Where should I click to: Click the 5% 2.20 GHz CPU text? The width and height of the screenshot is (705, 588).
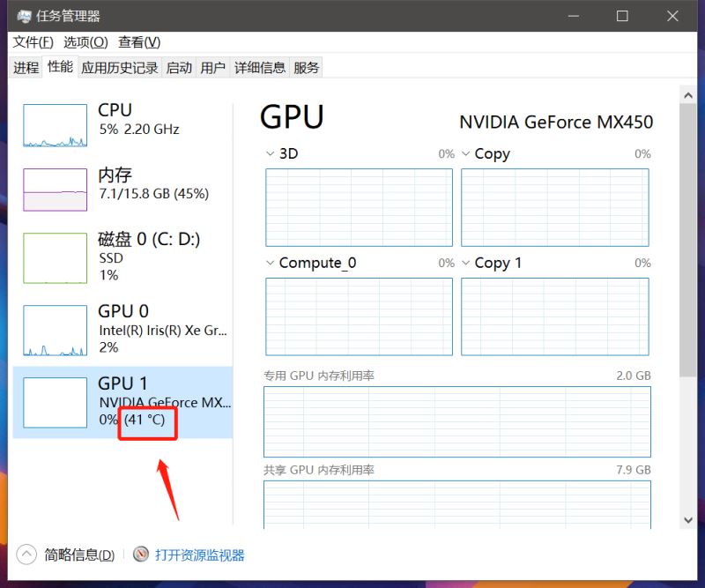pyautogui.click(x=139, y=129)
